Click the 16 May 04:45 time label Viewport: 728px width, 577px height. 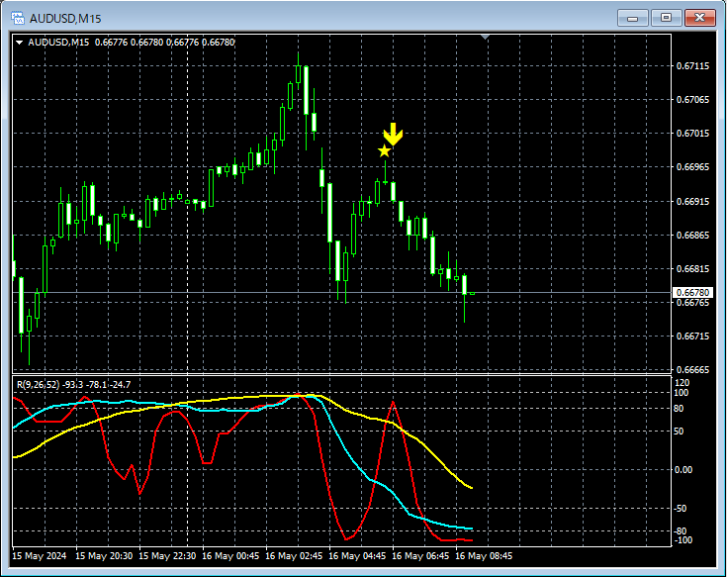356,555
